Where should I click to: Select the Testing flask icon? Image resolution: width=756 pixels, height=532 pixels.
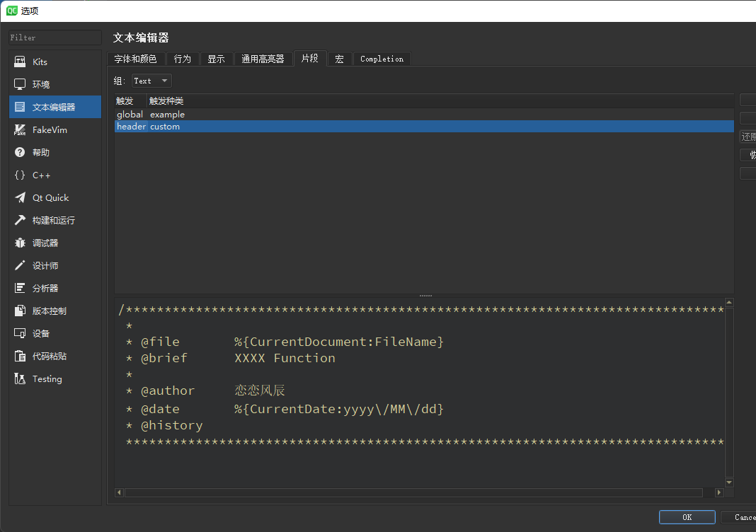[x=20, y=378]
